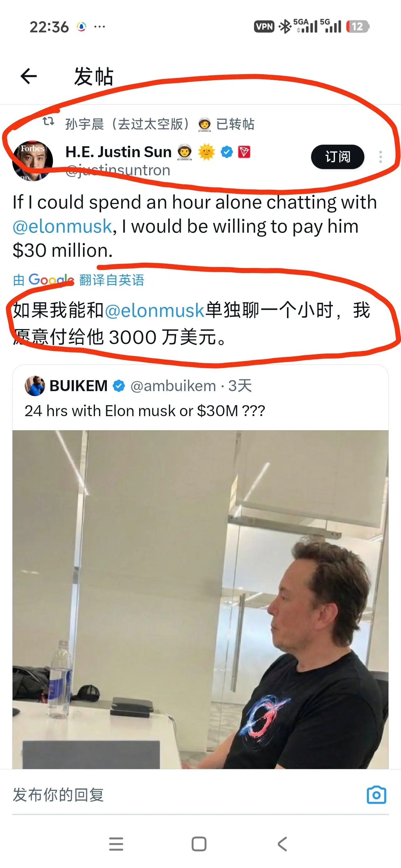This screenshot has width=401, height=868.
Task: Open the @ambuikem handle in quoted post
Action: 173,386
